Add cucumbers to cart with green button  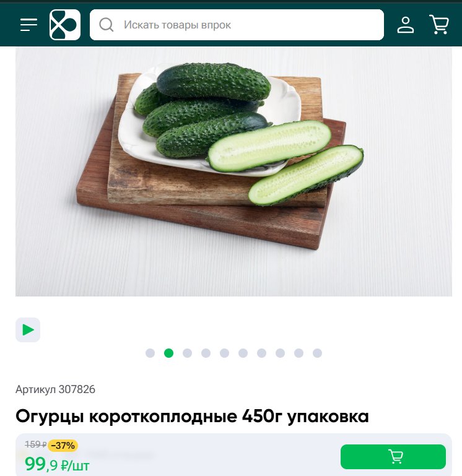(393, 457)
